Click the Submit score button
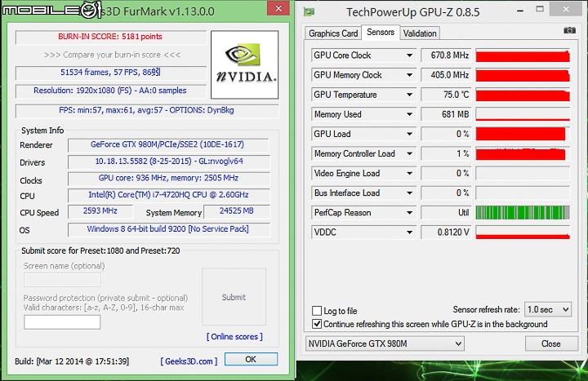 [x=234, y=297]
